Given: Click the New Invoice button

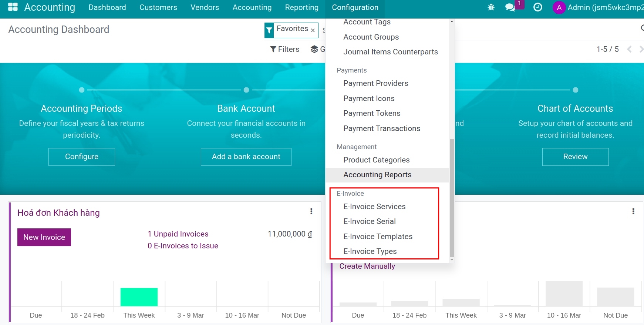Looking at the screenshot, I should (x=44, y=237).
